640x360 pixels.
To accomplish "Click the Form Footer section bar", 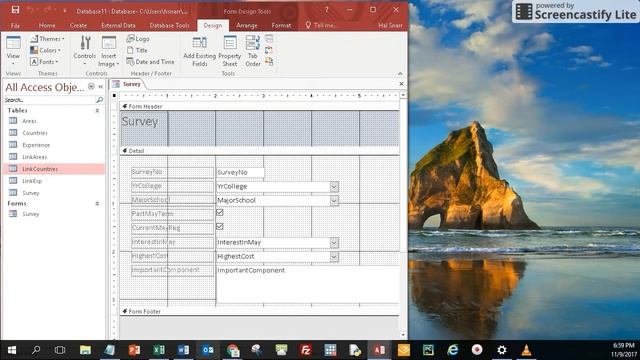I will pyautogui.click(x=260, y=311).
